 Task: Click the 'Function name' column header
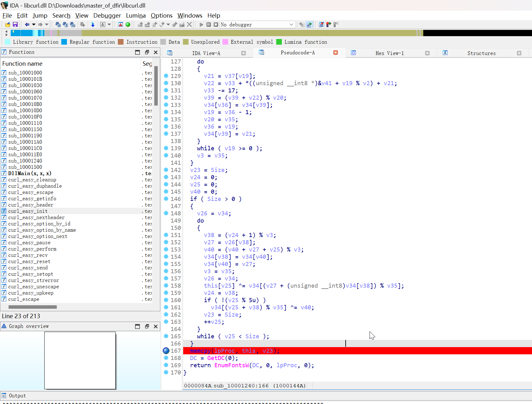coord(70,64)
